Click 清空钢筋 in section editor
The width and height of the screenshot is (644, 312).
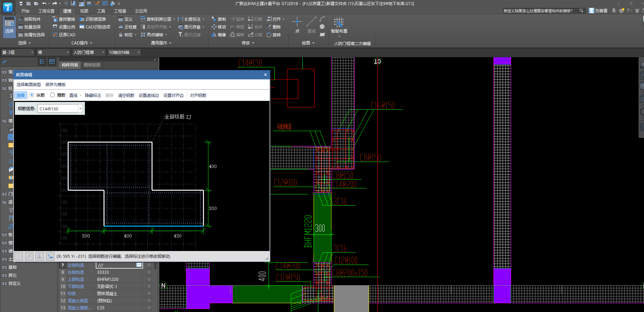click(126, 96)
